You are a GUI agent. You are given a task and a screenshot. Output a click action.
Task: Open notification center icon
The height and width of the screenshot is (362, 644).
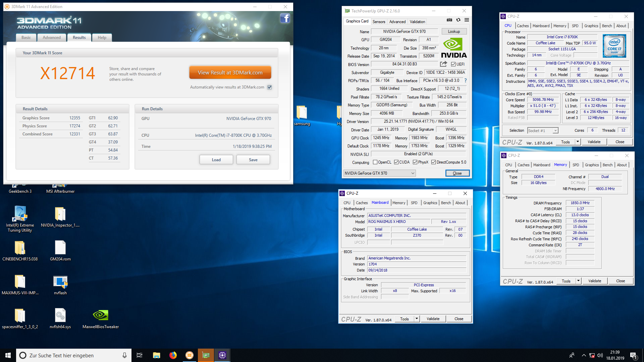click(633, 356)
